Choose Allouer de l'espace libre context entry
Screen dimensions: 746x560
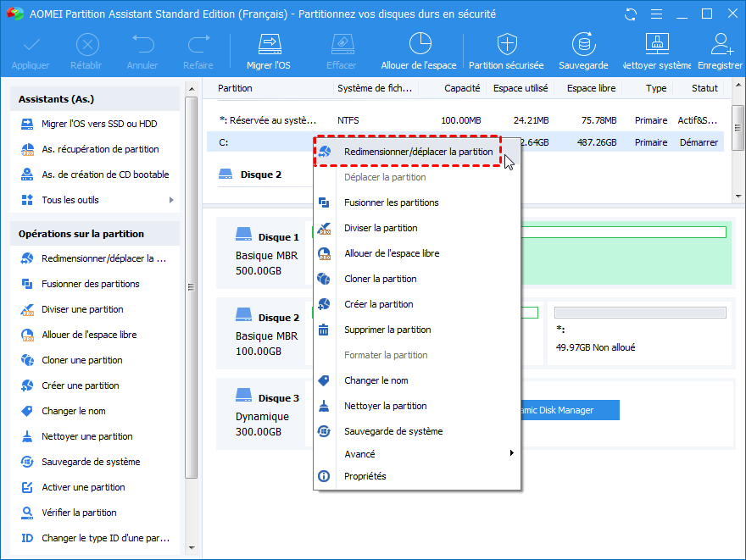click(x=417, y=254)
